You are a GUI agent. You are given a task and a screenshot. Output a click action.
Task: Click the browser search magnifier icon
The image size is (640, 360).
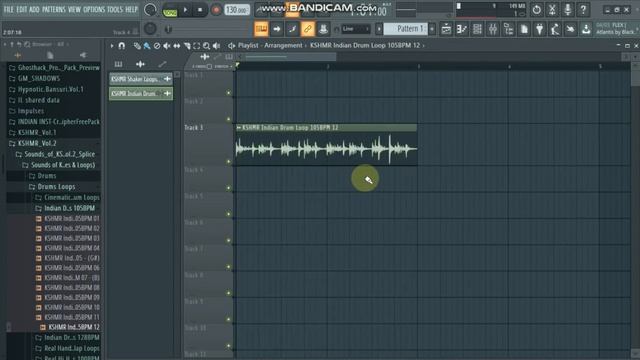pos(27,44)
